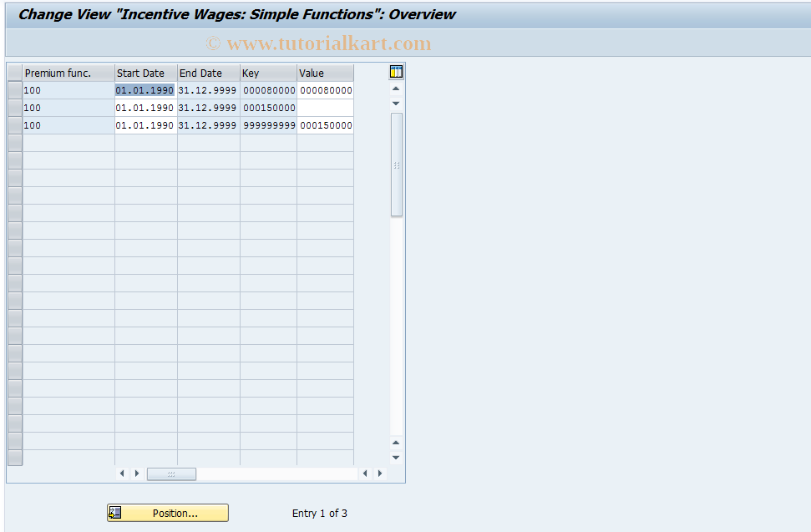The height and width of the screenshot is (532, 811).
Task: Click the End Date column header
Action: [209, 73]
